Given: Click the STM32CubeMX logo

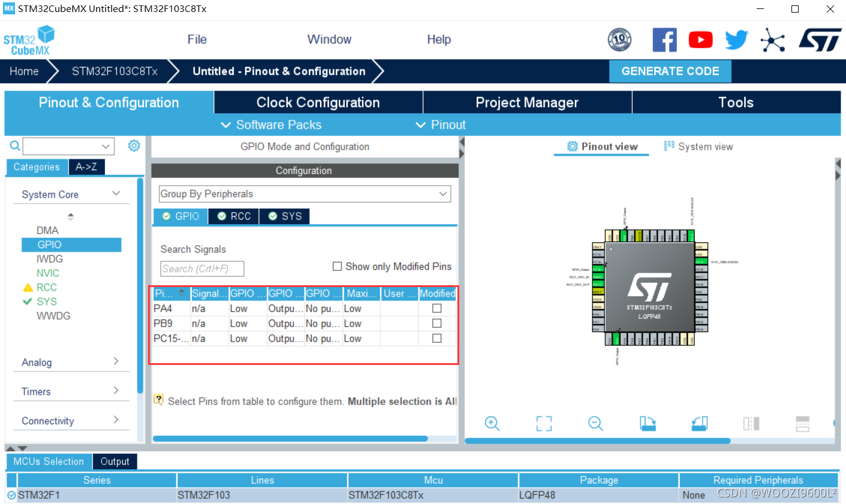Looking at the screenshot, I should (29, 41).
